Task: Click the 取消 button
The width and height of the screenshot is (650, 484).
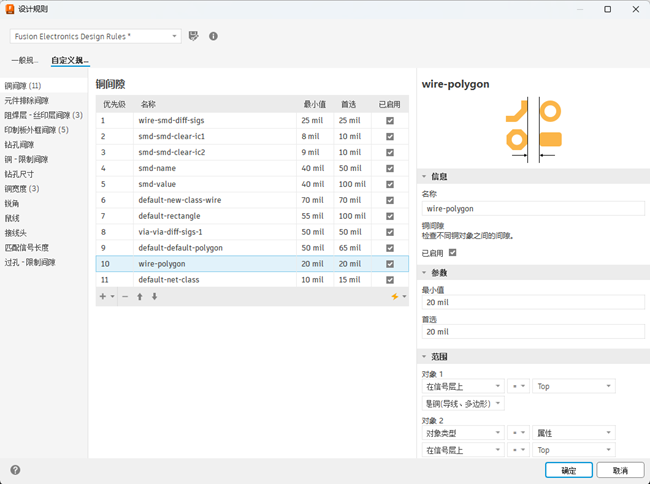Action: tap(620, 470)
